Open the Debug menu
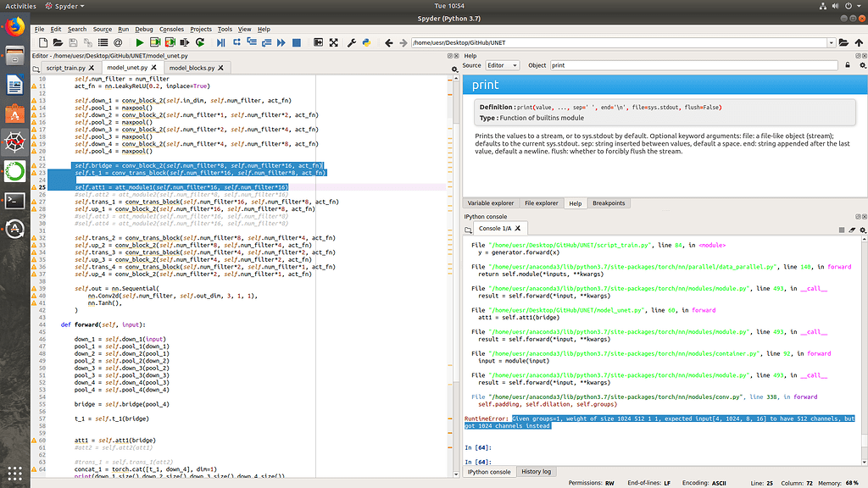This screenshot has width=868, height=488. pyautogui.click(x=143, y=28)
